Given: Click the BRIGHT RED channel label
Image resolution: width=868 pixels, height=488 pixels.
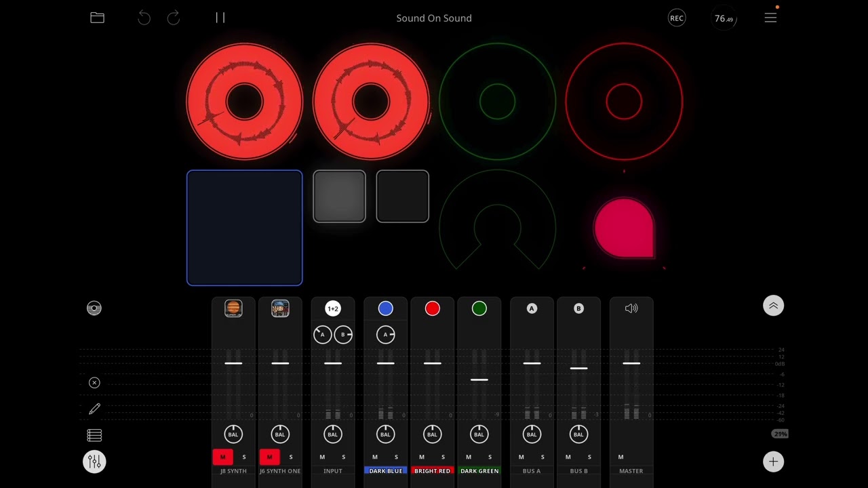Looking at the screenshot, I should click(433, 470).
